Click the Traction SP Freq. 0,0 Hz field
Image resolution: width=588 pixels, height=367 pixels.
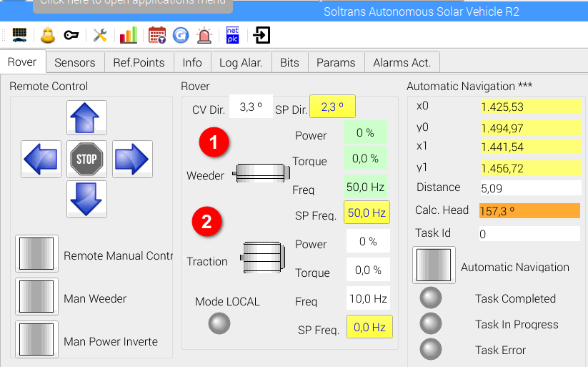pos(369,327)
